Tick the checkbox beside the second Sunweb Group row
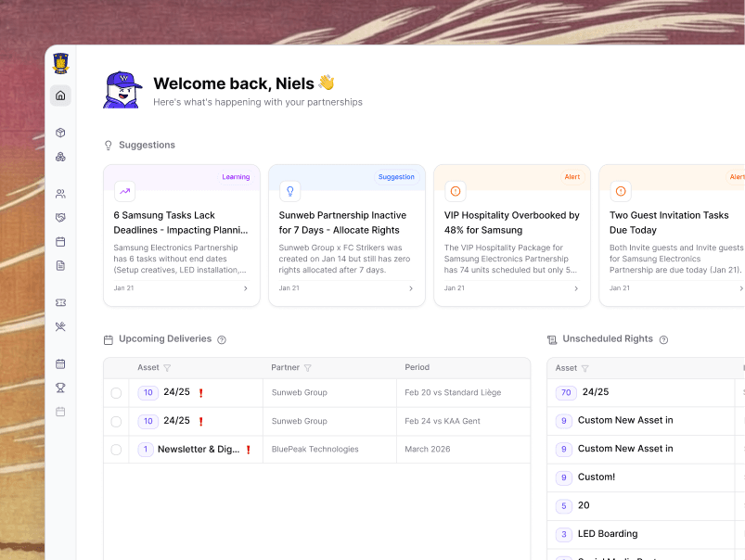The width and height of the screenshot is (745, 560). pyautogui.click(x=116, y=421)
